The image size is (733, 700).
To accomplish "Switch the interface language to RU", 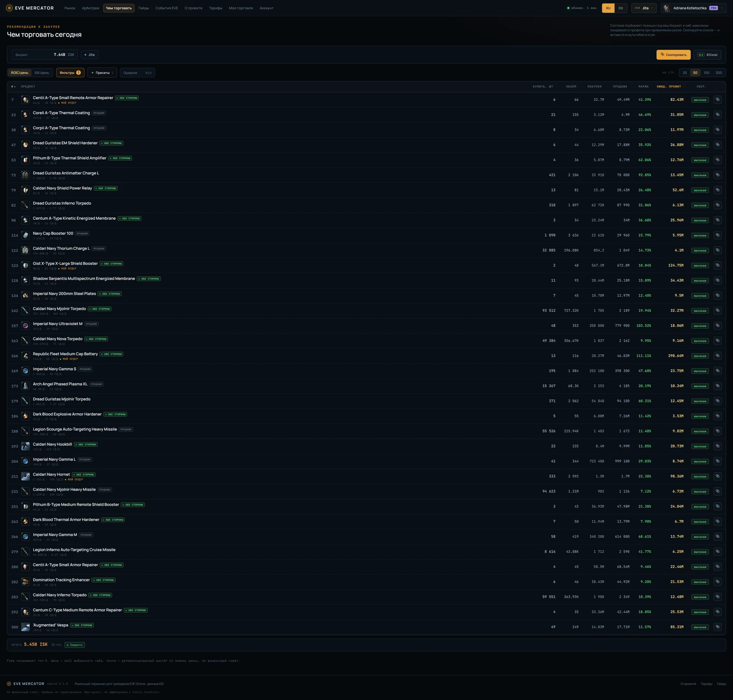I will click(608, 8).
